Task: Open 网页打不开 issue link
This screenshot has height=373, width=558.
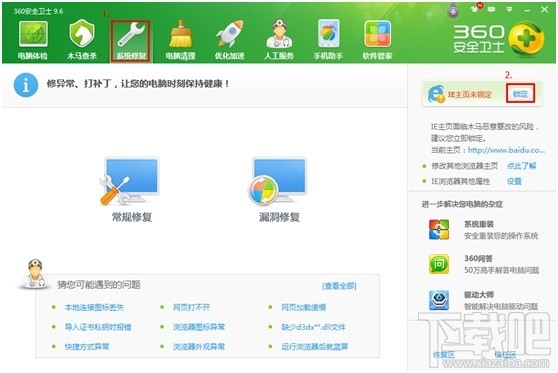Action: (191, 308)
